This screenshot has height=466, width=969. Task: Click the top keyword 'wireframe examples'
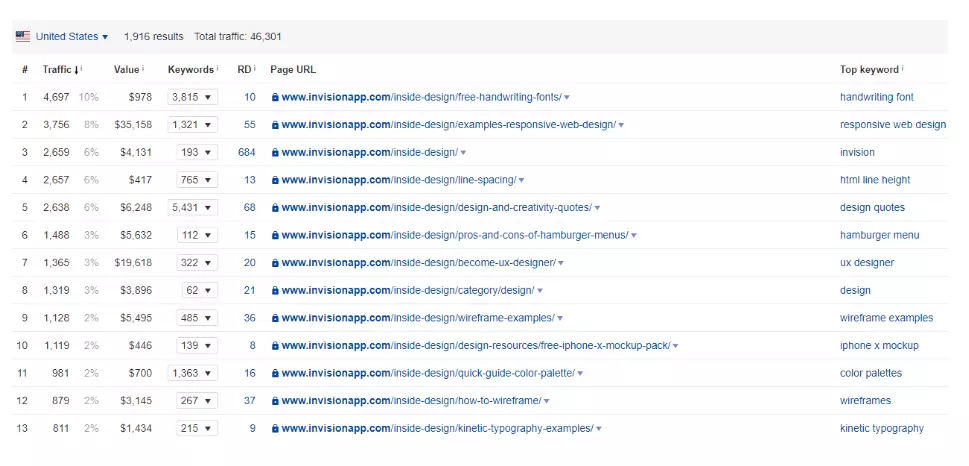click(886, 318)
